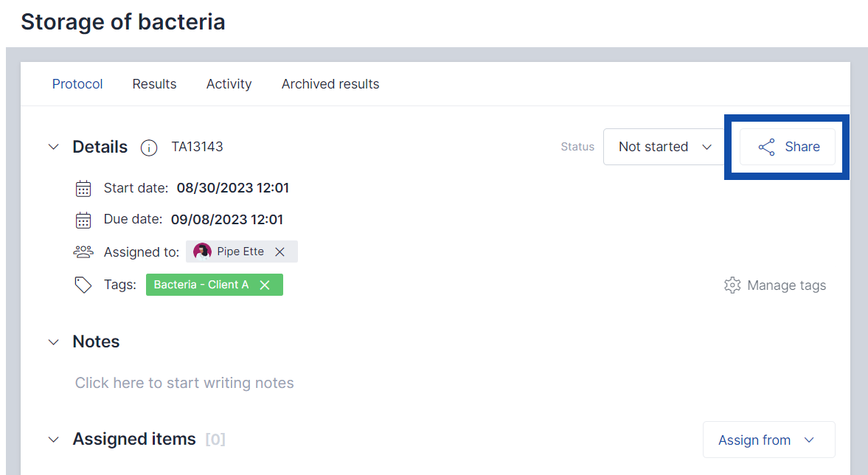Open the Assign from dropdown

pos(768,440)
